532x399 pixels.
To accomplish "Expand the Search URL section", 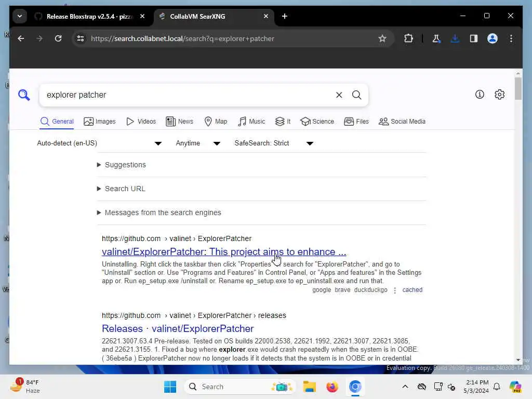I will point(121,189).
